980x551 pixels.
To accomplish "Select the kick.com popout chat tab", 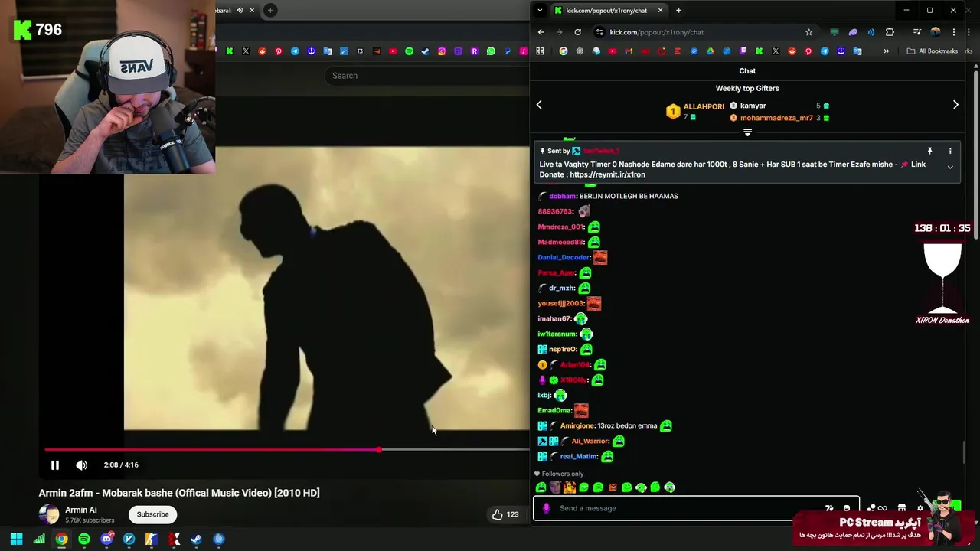I will pos(609,10).
